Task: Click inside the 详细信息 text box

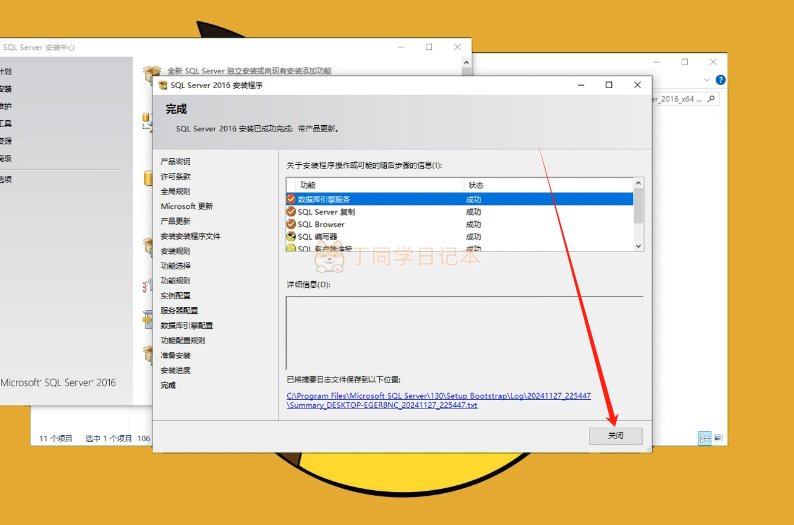Action: pos(464,333)
